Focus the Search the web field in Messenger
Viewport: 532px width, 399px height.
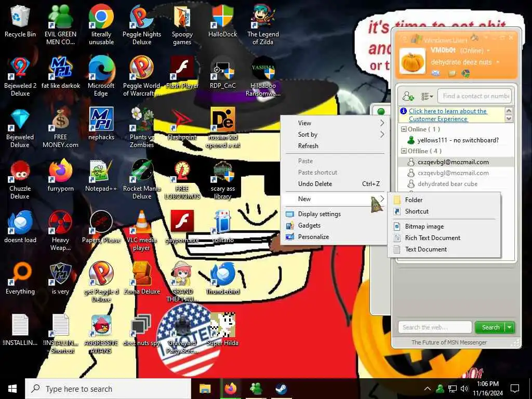435,327
